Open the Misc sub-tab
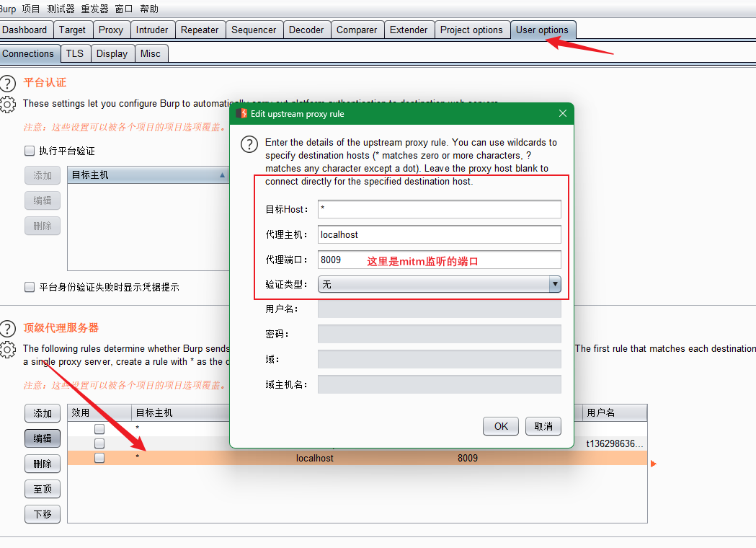This screenshot has width=756, height=548. (151, 53)
